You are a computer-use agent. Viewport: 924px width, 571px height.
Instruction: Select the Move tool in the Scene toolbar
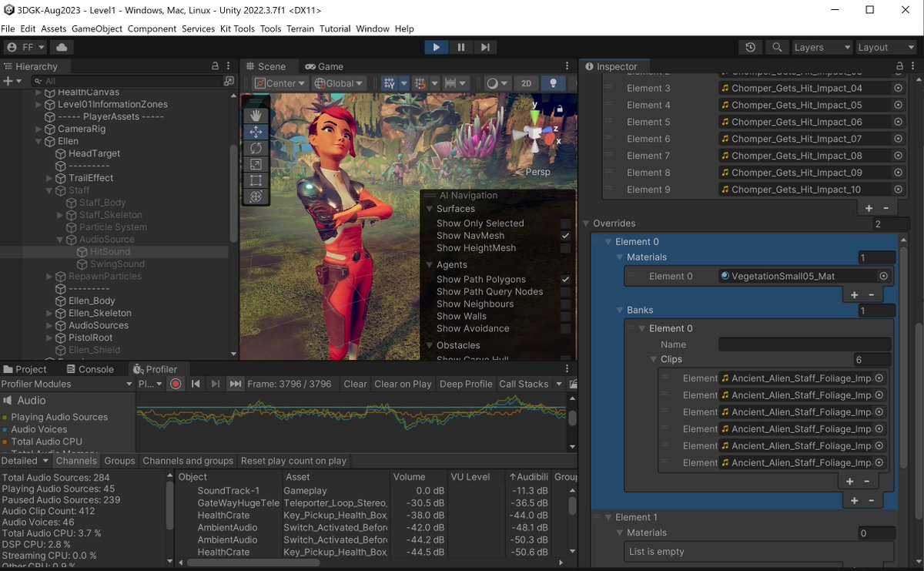tap(256, 132)
